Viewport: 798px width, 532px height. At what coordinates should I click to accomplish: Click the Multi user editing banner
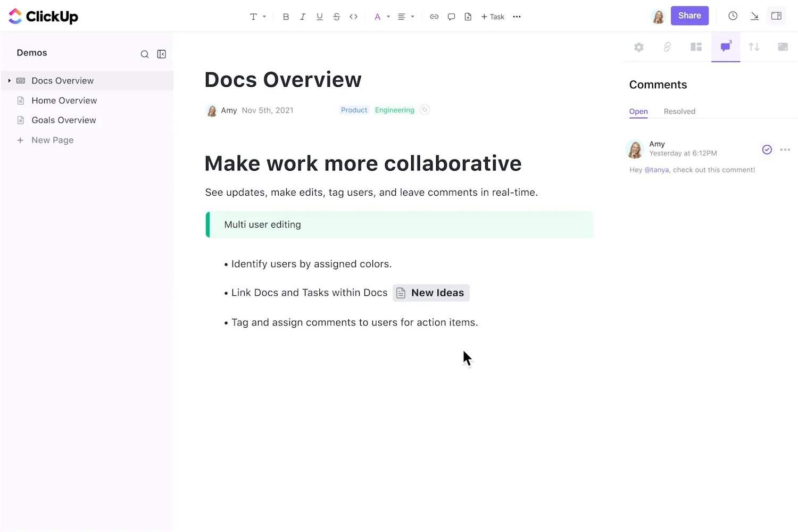pos(399,225)
